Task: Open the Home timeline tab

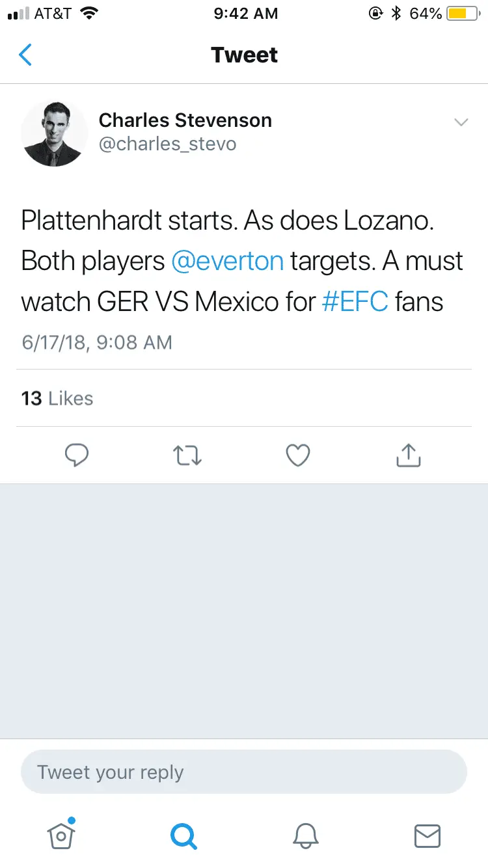Action: (x=62, y=834)
